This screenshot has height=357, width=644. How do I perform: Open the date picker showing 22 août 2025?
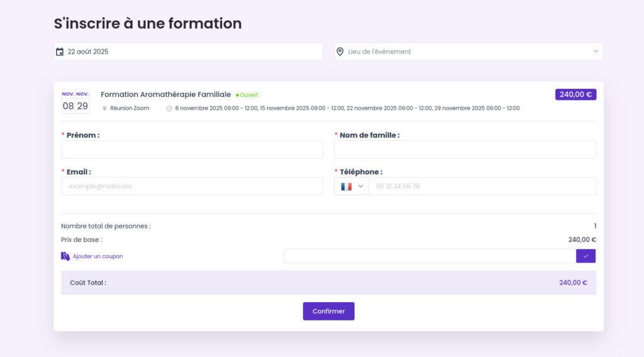[189, 52]
